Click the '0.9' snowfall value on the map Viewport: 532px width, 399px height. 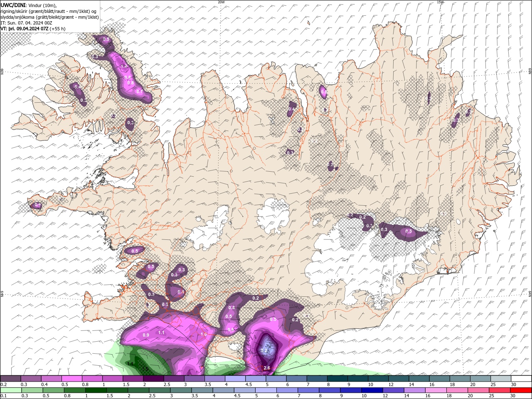[146, 335]
